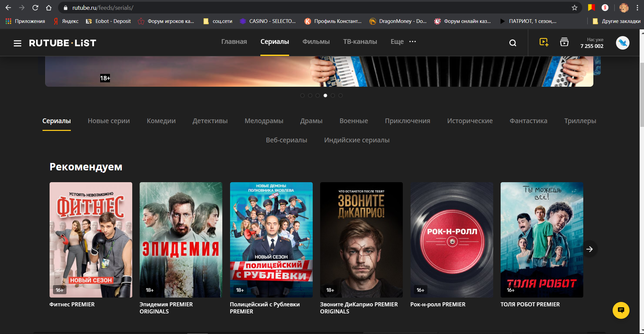The width and height of the screenshot is (644, 334).
Task: Click the Рок-н-ролл PREMIER title link
Action: click(438, 304)
